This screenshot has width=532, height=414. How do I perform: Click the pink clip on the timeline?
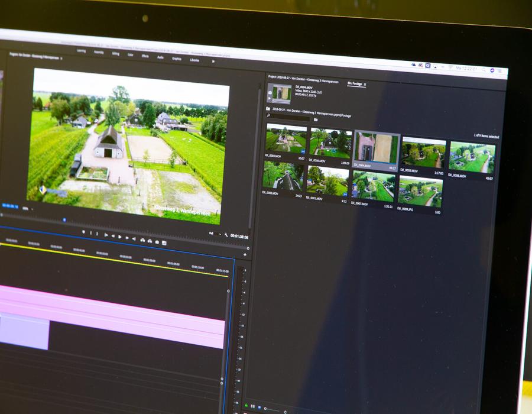point(112,316)
